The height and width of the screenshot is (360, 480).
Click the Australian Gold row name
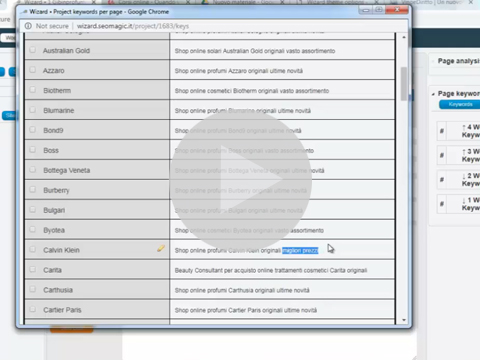tap(66, 51)
